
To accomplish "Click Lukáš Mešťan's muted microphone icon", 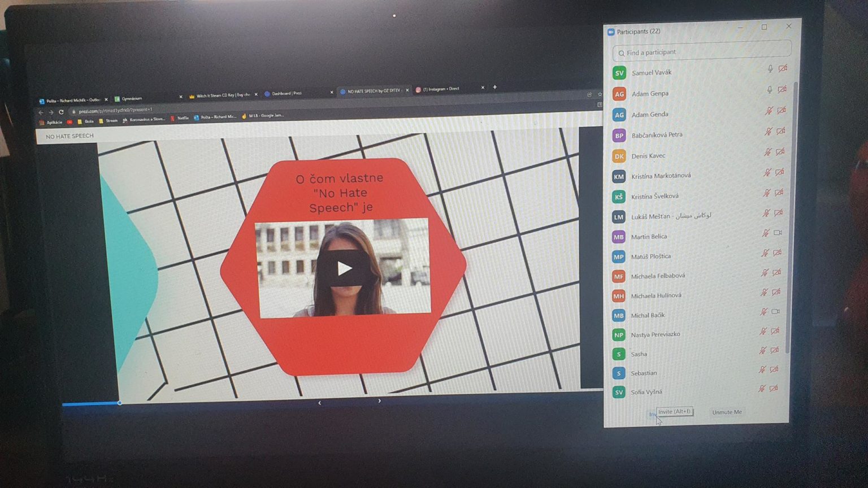I will pos(766,213).
